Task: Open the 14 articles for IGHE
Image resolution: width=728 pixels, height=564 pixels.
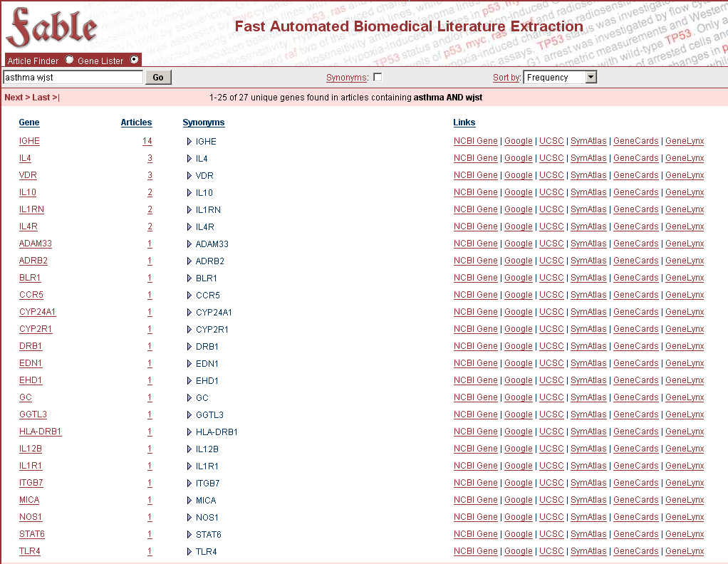Action: coord(147,142)
